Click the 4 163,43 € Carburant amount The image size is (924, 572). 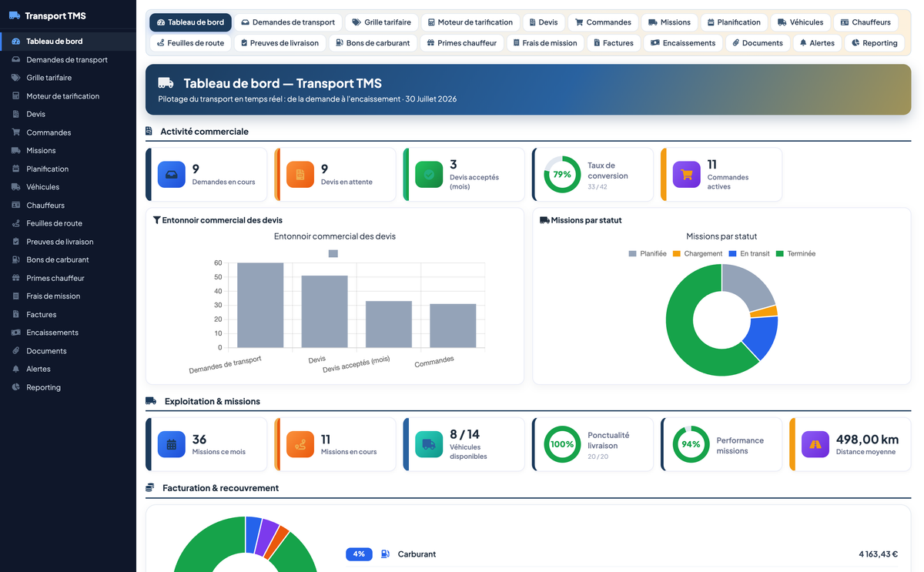click(x=879, y=554)
